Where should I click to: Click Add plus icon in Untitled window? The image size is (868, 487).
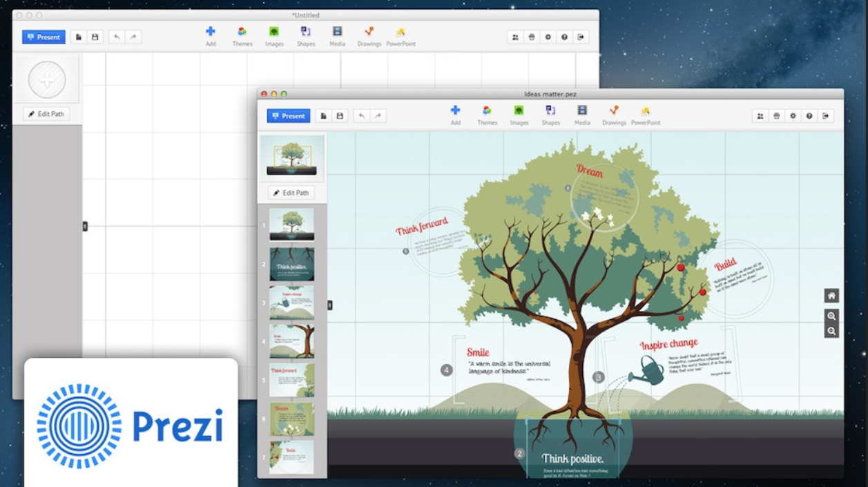point(211,32)
